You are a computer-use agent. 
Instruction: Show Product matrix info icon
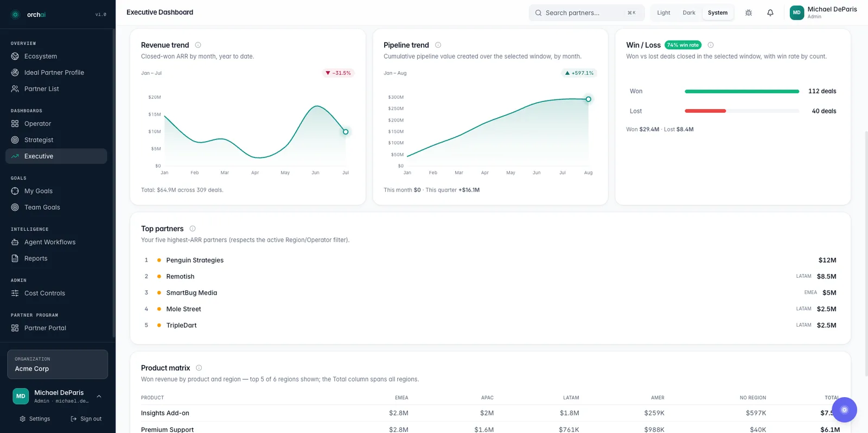[x=199, y=368]
